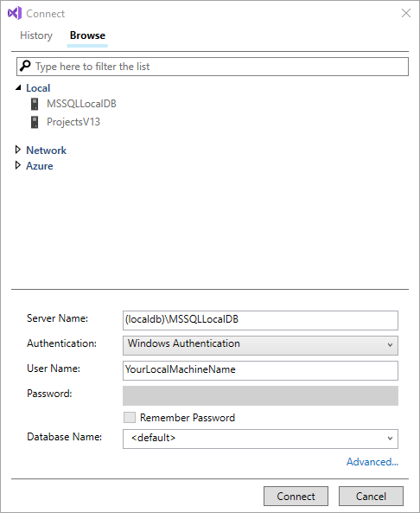Open the Authentication dropdown
Viewport: 420px width, 513px height.
tap(260, 345)
